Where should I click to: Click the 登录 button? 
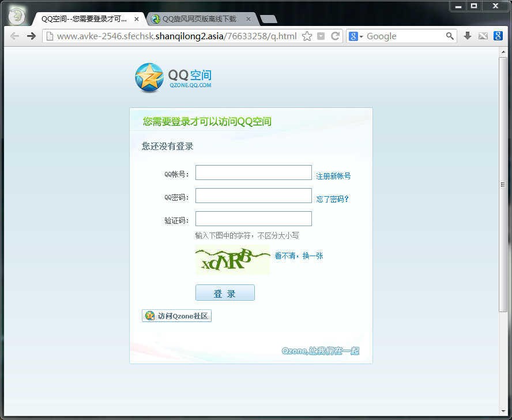point(225,292)
